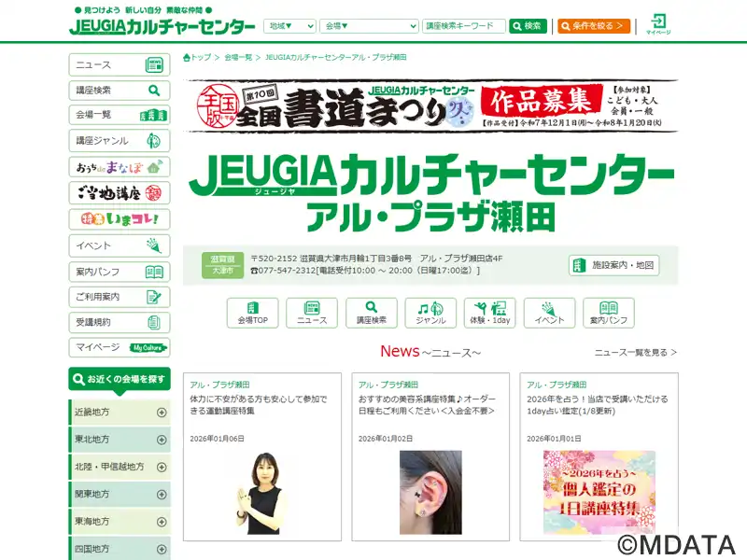Screen dimensions: 747x560
Task: Click the マイページ login icon
Action: (x=658, y=23)
